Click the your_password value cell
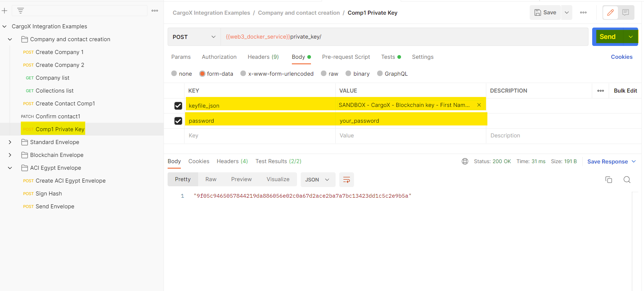The height and width of the screenshot is (291, 644). click(411, 121)
